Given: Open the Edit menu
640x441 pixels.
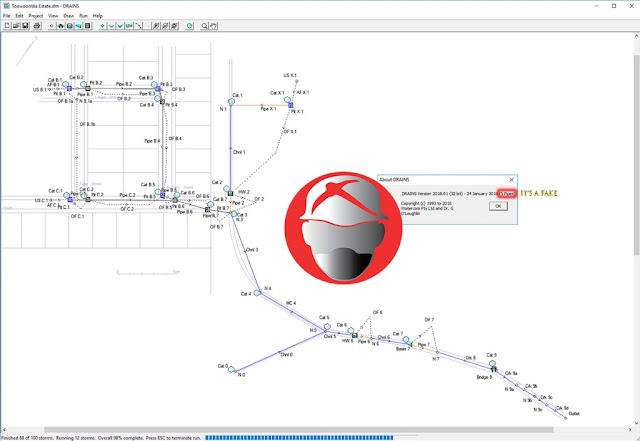Looking at the screenshot, I should coord(19,16).
